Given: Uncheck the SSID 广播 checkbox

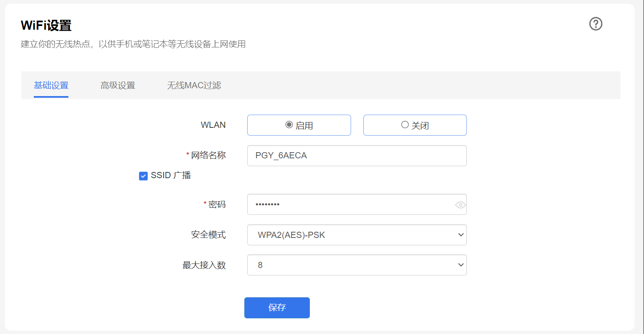Looking at the screenshot, I should [143, 176].
